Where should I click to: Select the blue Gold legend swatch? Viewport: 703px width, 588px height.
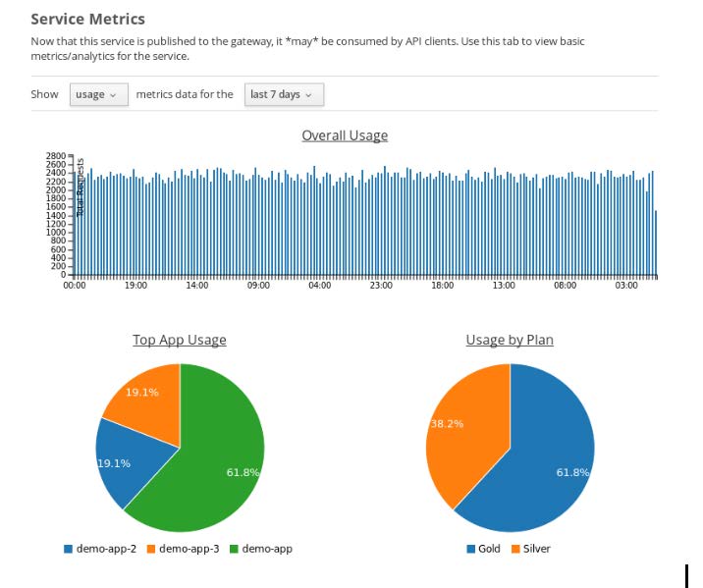tap(471, 549)
